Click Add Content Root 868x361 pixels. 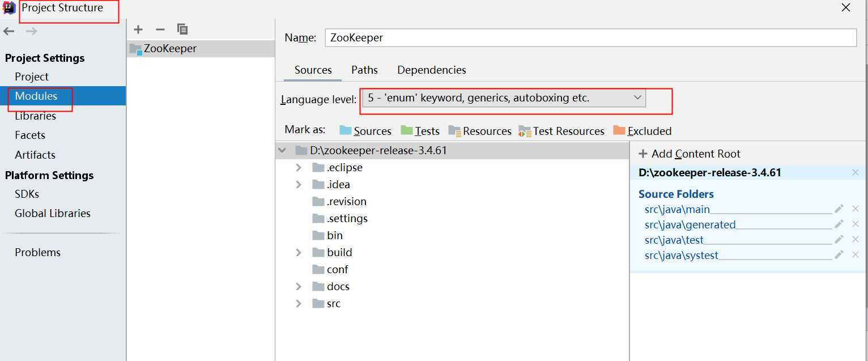coord(690,154)
